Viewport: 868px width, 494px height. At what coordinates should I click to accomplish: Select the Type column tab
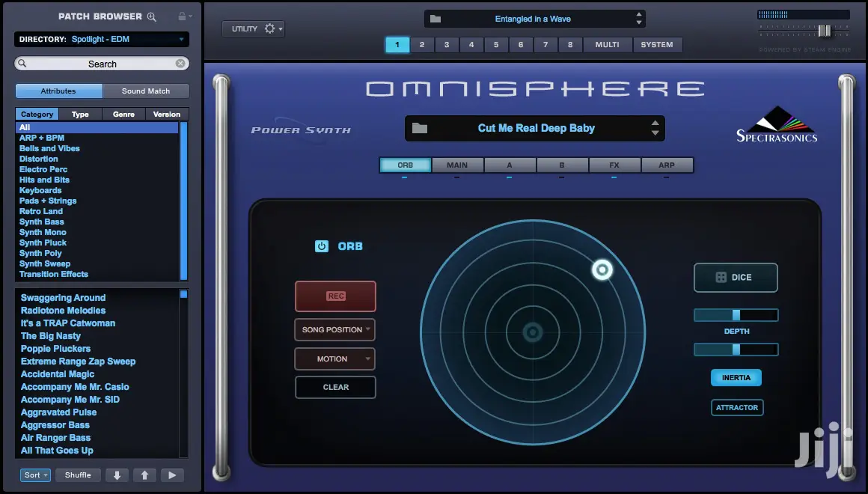tap(80, 114)
